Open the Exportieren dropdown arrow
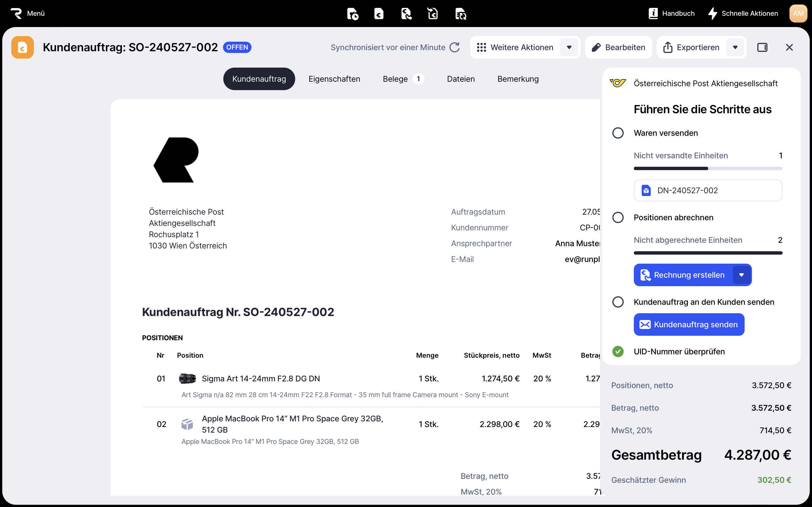Image resolution: width=812 pixels, height=507 pixels. pyautogui.click(x=735, y=47)
